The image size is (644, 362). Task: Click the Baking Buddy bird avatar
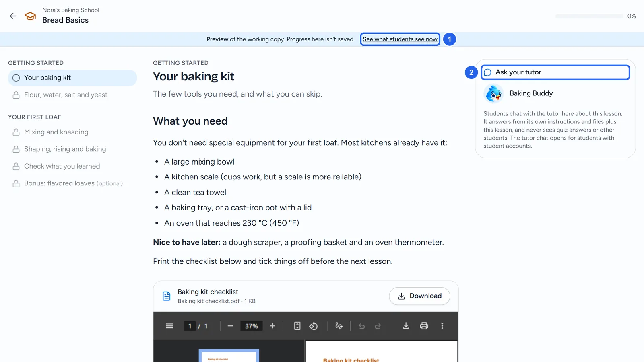(x=493, y=93)
